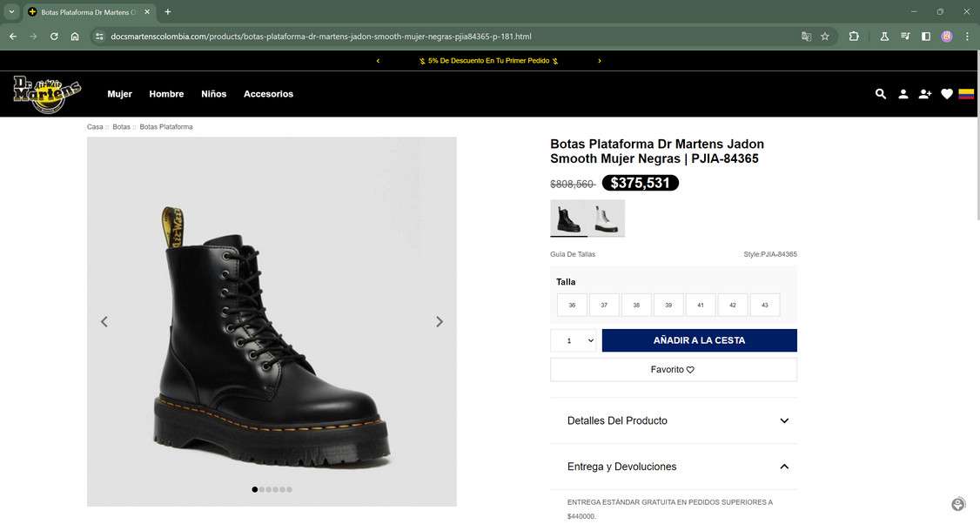
Task: Click the site info icon in address bar
Action: pos(99,37)
